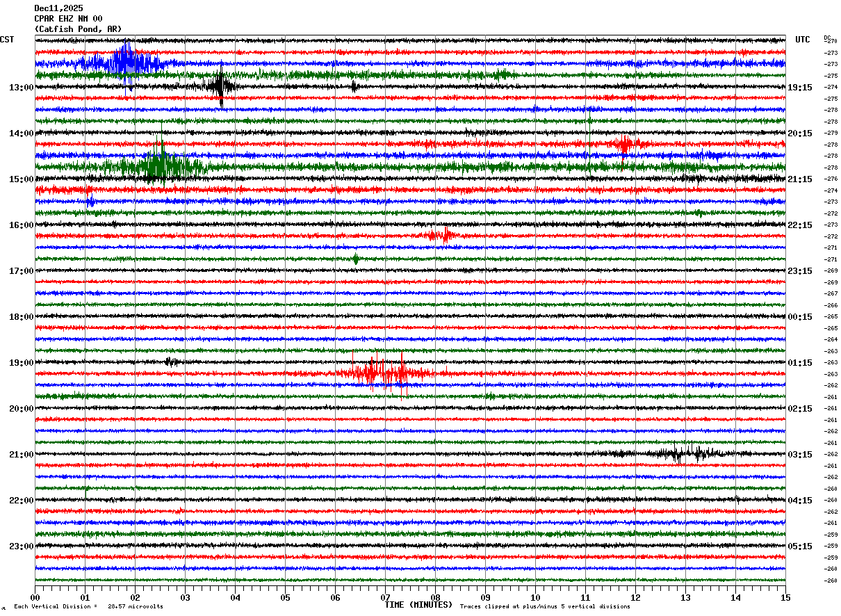Click the UTC timezone label
Screen dimensions: 841x616
803,40
